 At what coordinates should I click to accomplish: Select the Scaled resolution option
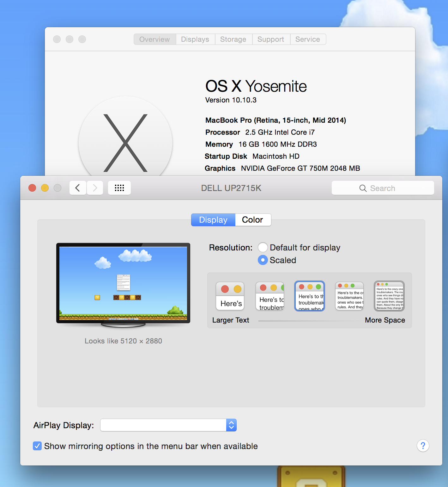click(x=263, y=260)
